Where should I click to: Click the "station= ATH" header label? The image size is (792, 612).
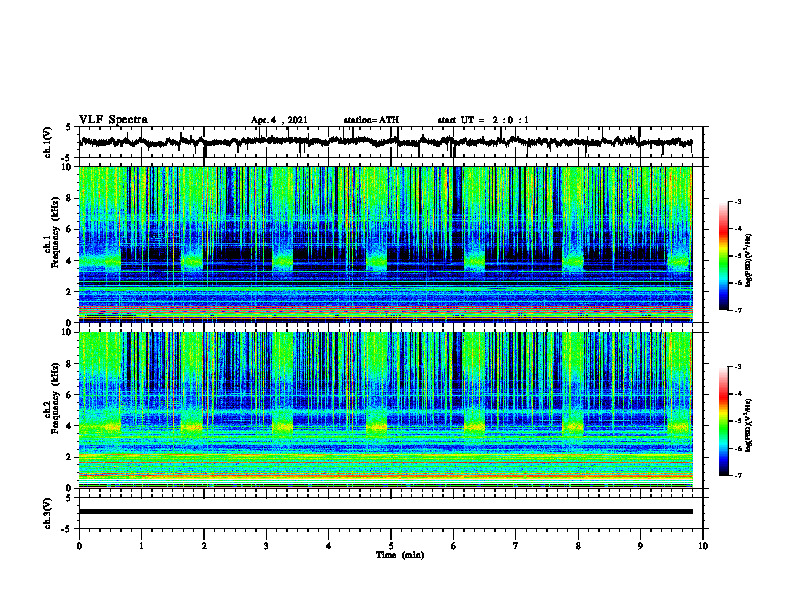pos(371,120)
